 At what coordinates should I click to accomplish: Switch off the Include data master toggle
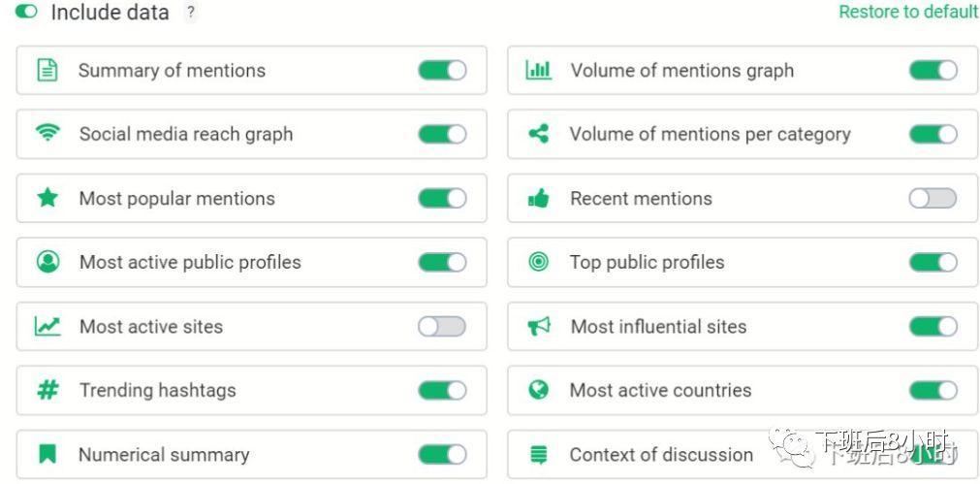pos(26,12)
